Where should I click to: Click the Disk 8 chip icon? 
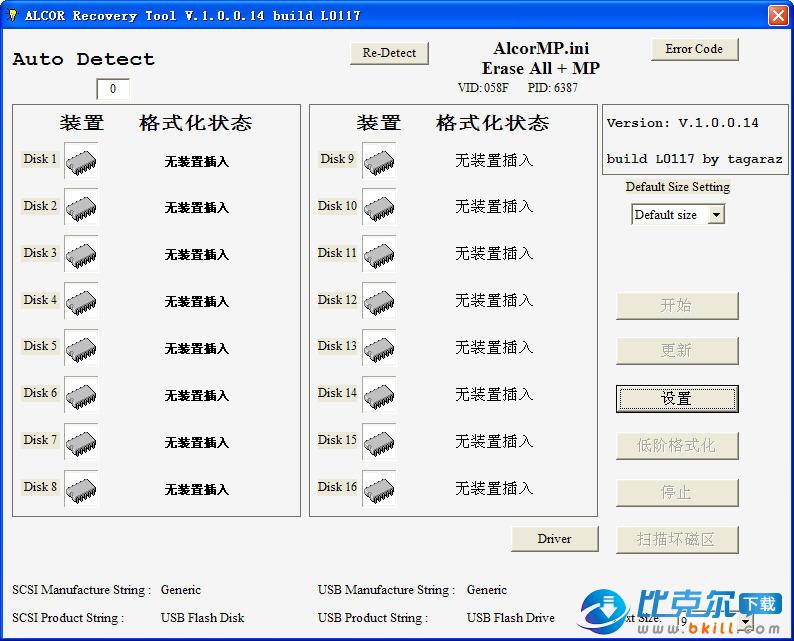(x=81, y=488)
